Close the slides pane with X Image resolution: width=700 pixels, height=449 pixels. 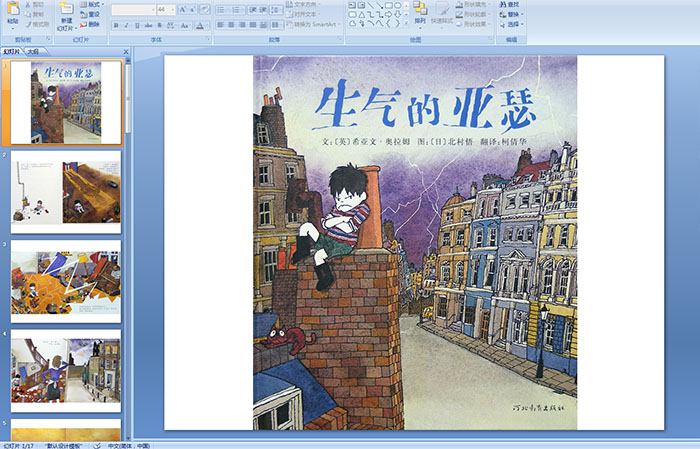point(126,52)
